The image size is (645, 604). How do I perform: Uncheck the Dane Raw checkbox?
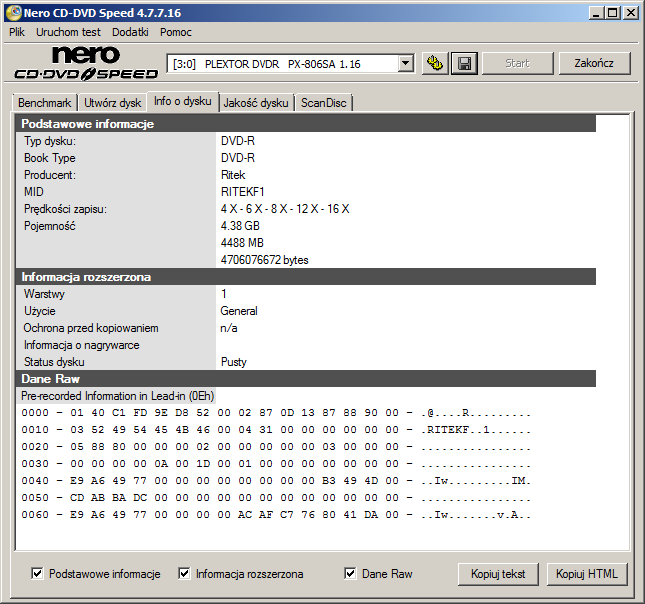coord(350,573)
